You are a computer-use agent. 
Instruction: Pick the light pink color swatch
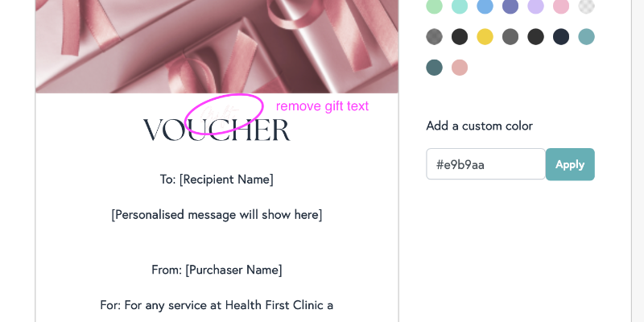(x=561, y=6)
